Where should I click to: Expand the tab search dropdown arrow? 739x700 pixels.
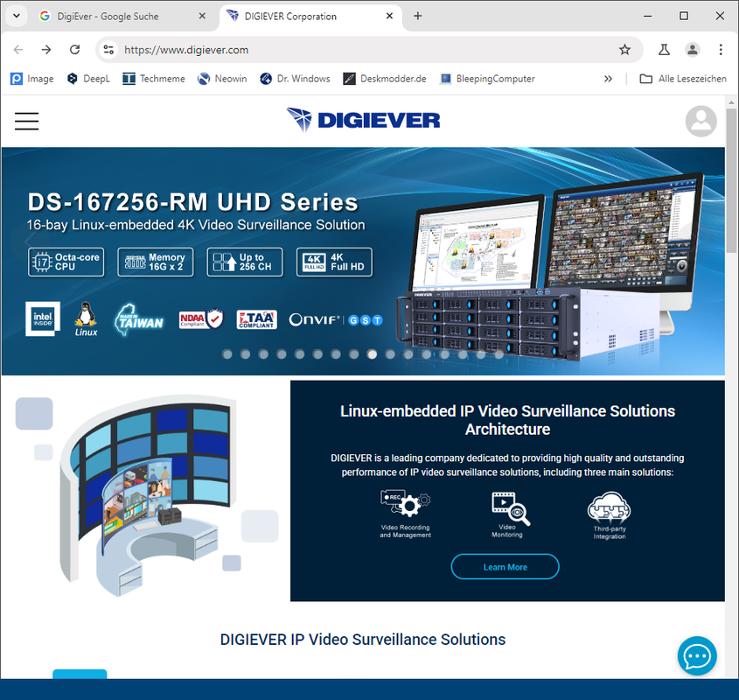click(x=17, y=16)
